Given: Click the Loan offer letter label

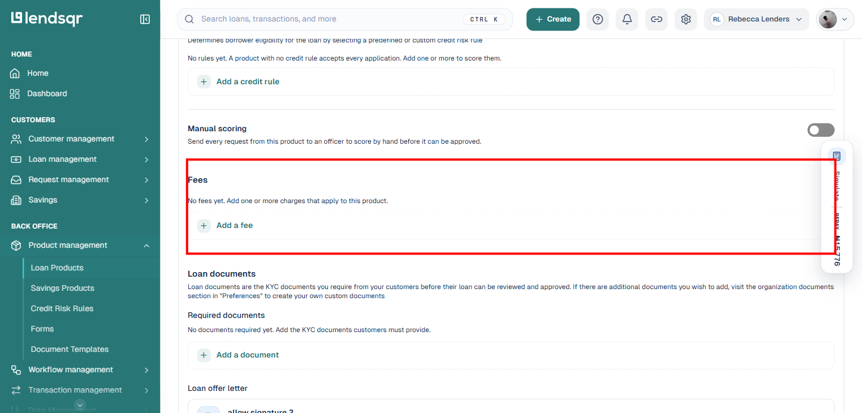Looking at the screenshot, I should [218, 388].
